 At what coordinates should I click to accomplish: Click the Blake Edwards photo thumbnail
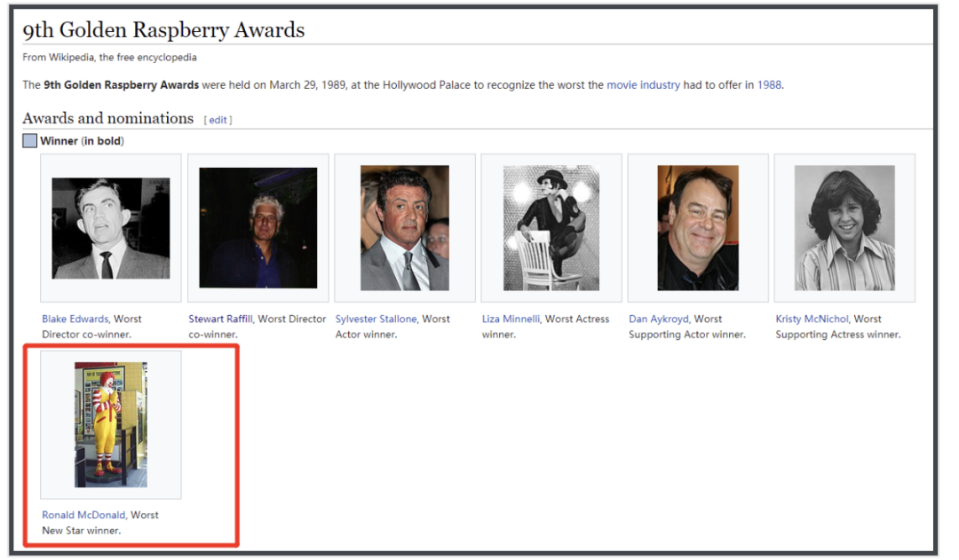pos(111,228)
